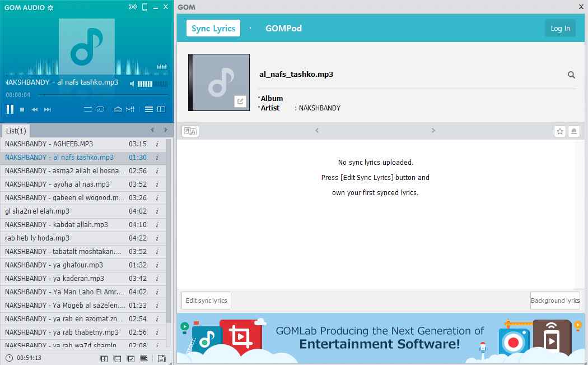The width and height of the screenshot is (588, 365).
Task: Open GOM Audio settings gear
Action: pyautogui.click(x=50, y=7)
